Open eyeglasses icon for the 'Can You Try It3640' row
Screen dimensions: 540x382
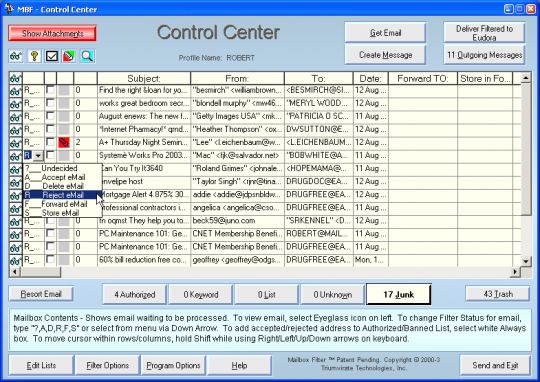click(x=16, y=170)
